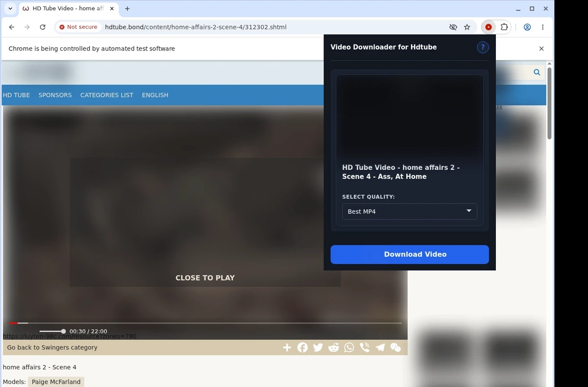Open the Extensions puzzle-piece menu
This screenshot has height=387, width=588.
coord(504,27)
